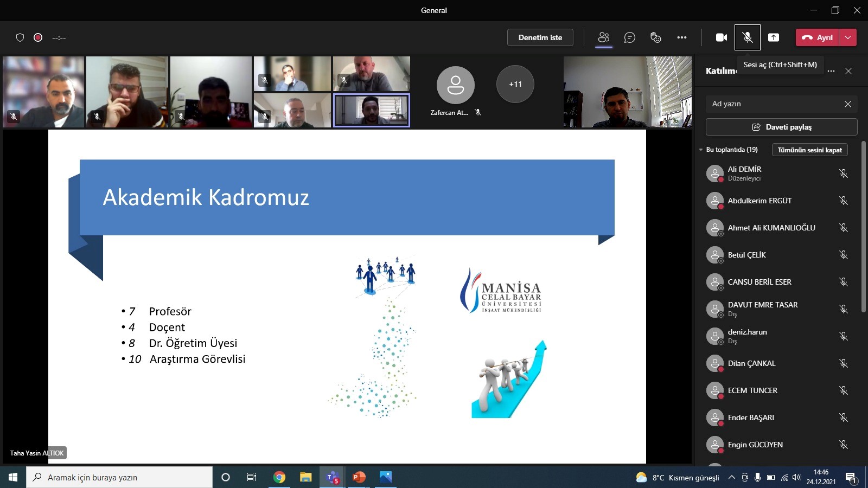
Task: Unmute the microphone
Action: (748, 37)
